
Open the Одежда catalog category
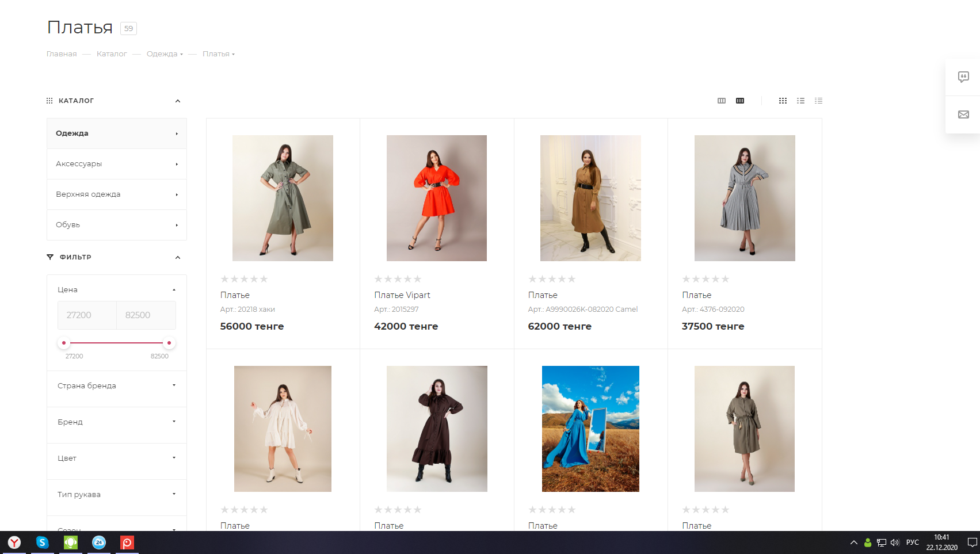point(117,133)
